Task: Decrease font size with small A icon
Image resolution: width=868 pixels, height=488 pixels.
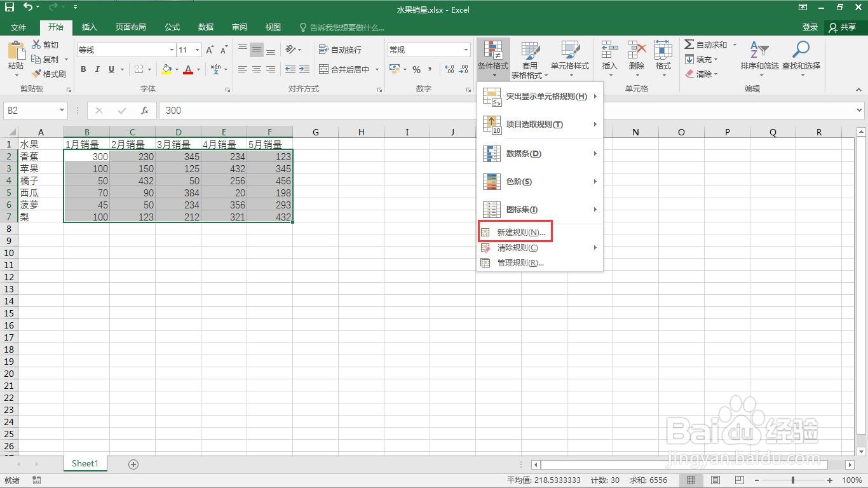Action: [x=224, y=50]
